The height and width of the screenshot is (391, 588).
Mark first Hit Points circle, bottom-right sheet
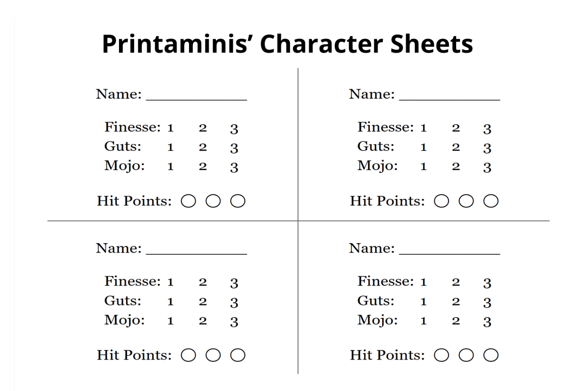coord(441,355)
